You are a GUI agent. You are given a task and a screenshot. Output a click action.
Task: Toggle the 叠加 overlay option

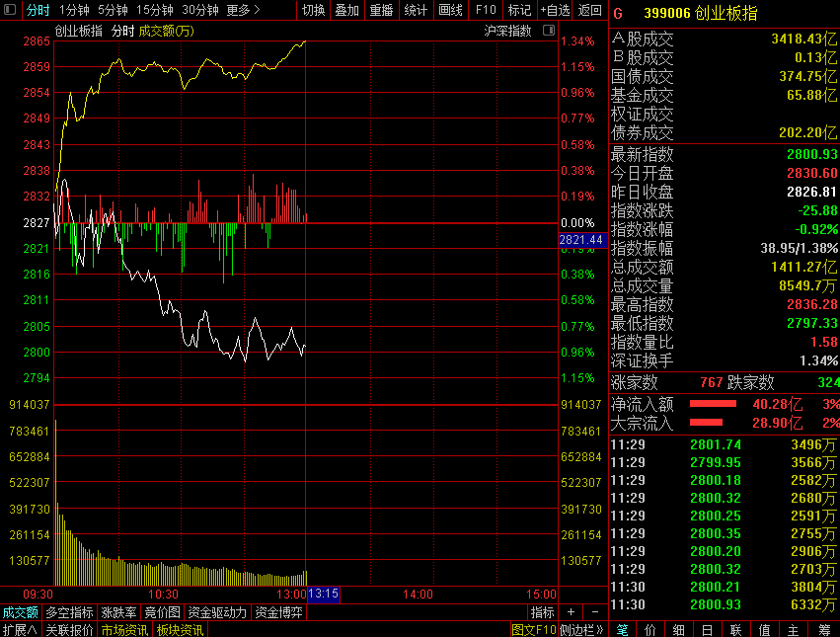pyautogui.click(x=346, y=10)
